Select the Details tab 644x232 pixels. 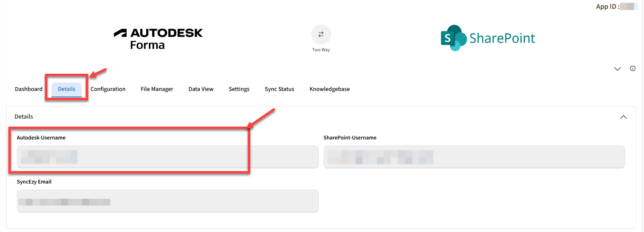tap(67, 89)
